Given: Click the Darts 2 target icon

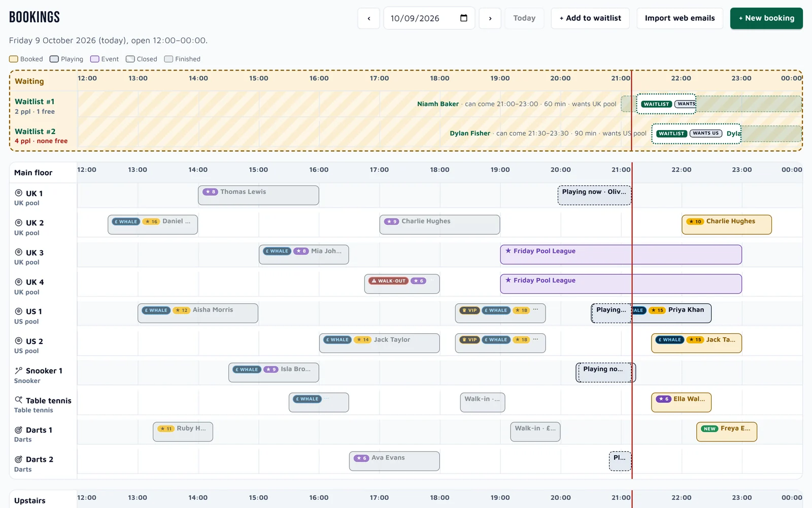Looking at the screenshot, I should (x=19, y=459).
